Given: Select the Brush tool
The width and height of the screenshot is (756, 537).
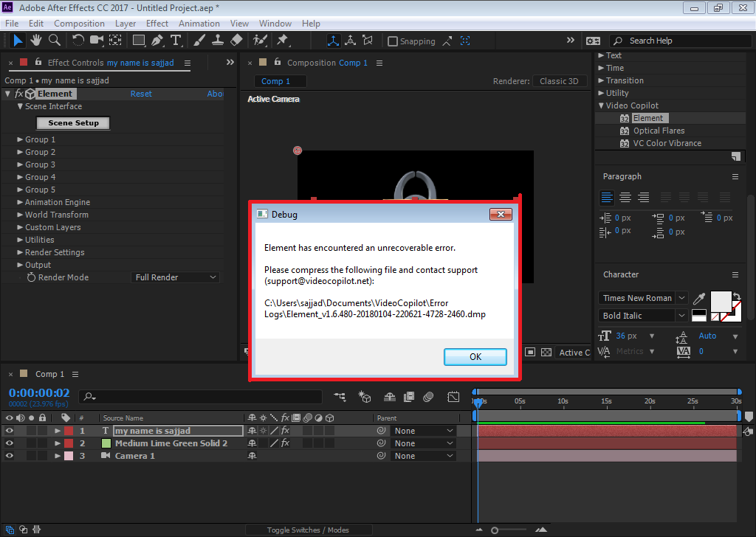Looking at the screenshot, I should [x=199, y=41].
